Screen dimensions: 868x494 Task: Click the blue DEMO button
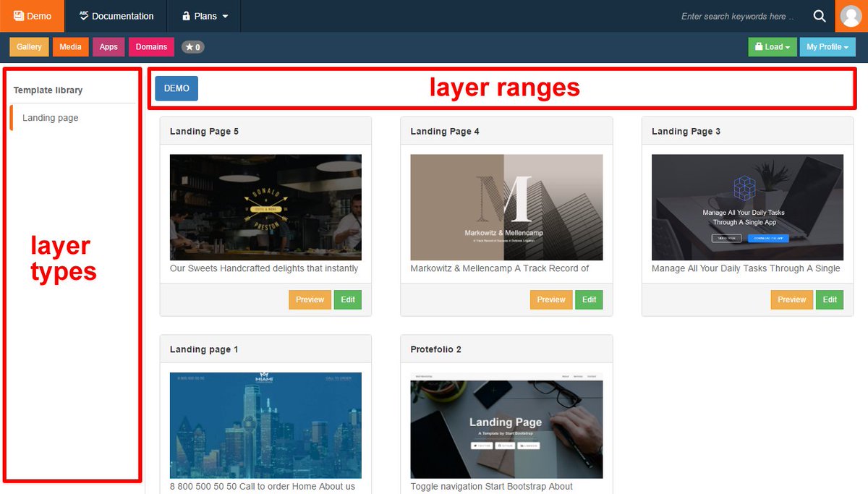pos(176,88)
